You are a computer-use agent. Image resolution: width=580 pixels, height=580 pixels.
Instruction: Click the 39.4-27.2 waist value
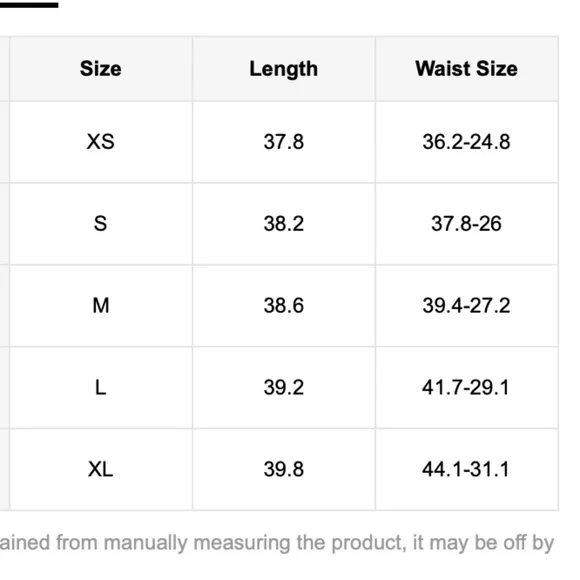pyautogui.click(x=466, y=306)
